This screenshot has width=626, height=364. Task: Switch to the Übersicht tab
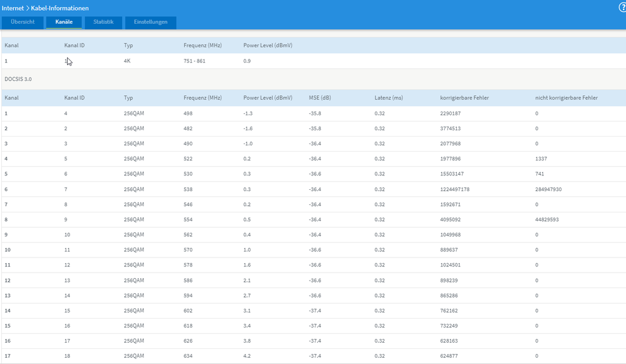23,22
